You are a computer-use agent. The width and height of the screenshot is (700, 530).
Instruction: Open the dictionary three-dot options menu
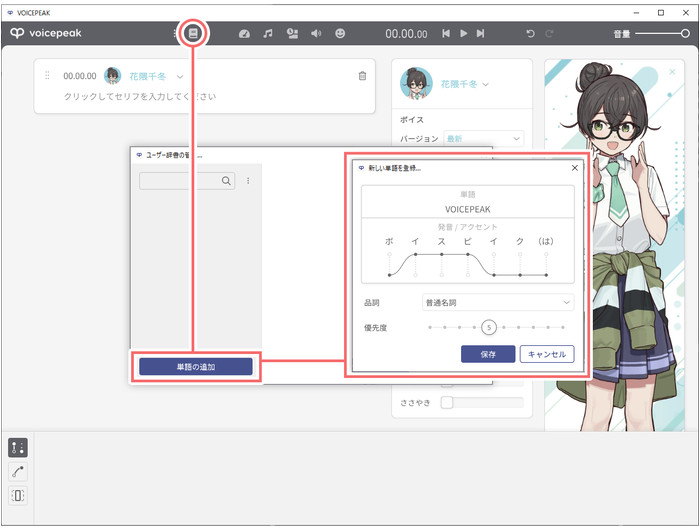248,181
